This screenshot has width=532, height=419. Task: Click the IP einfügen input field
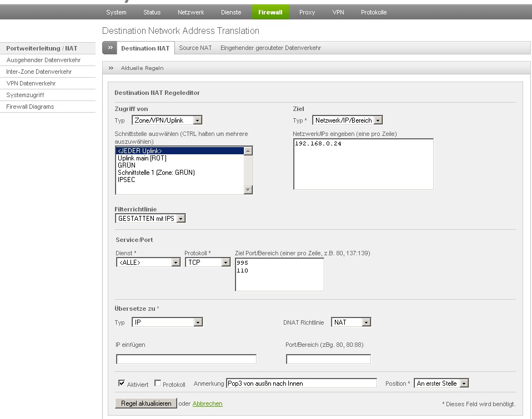pyautogui.click(x=186, y=360)
